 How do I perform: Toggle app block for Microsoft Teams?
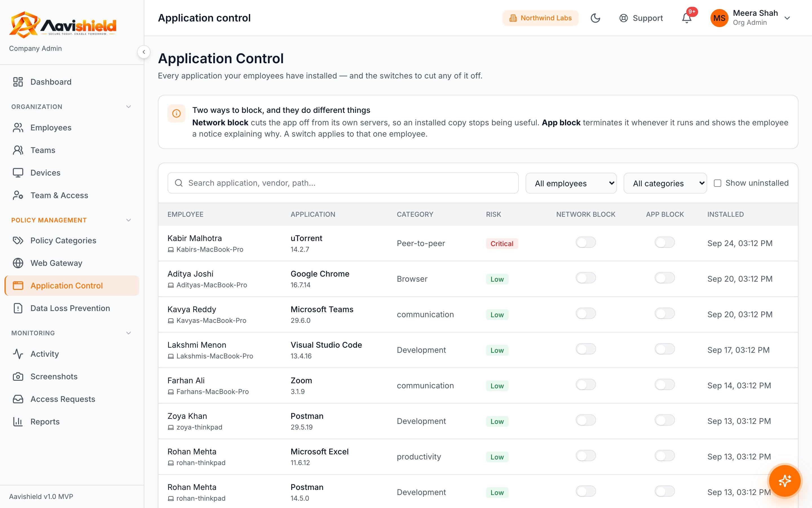(x=664, y=314)
